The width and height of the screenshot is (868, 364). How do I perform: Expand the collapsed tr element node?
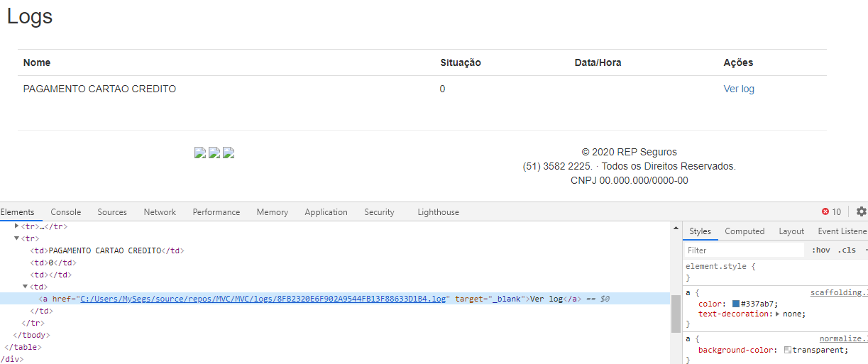pos(17,226)
